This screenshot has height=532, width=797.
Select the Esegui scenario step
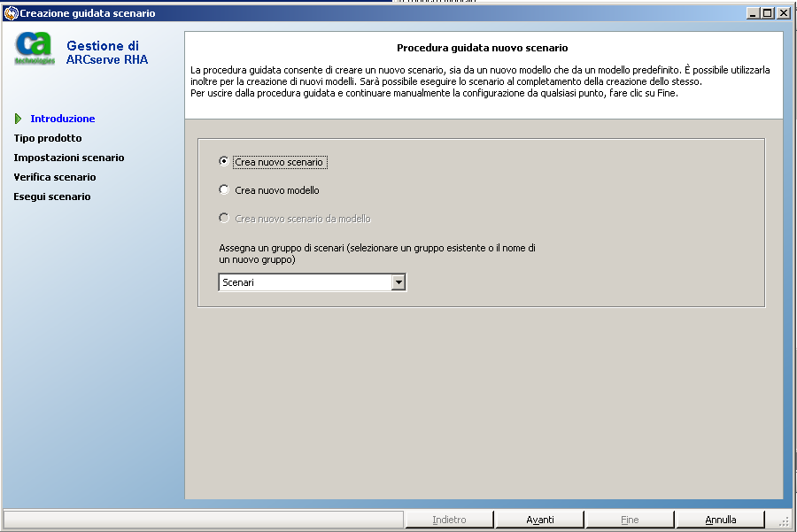[x=52, y=197]
